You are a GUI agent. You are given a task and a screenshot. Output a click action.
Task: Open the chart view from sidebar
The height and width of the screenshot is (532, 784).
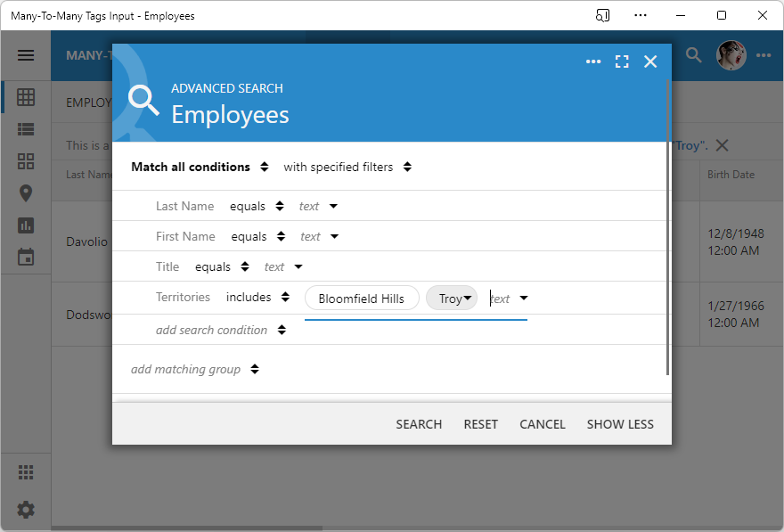26,225
